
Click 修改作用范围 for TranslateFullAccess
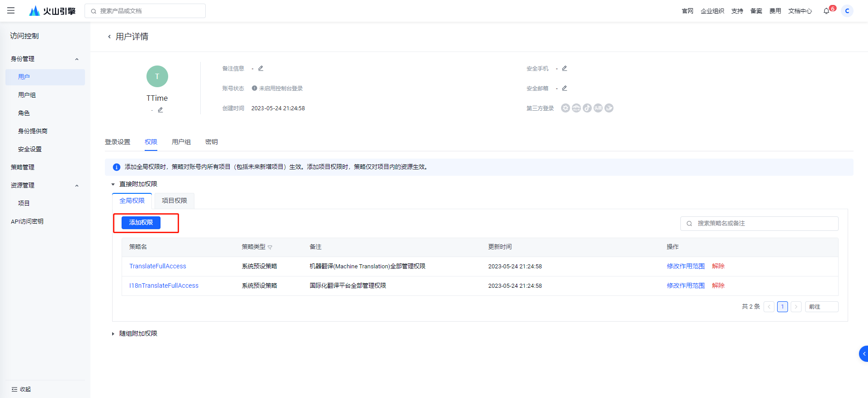pyautogui.click(x=686, y=266)
